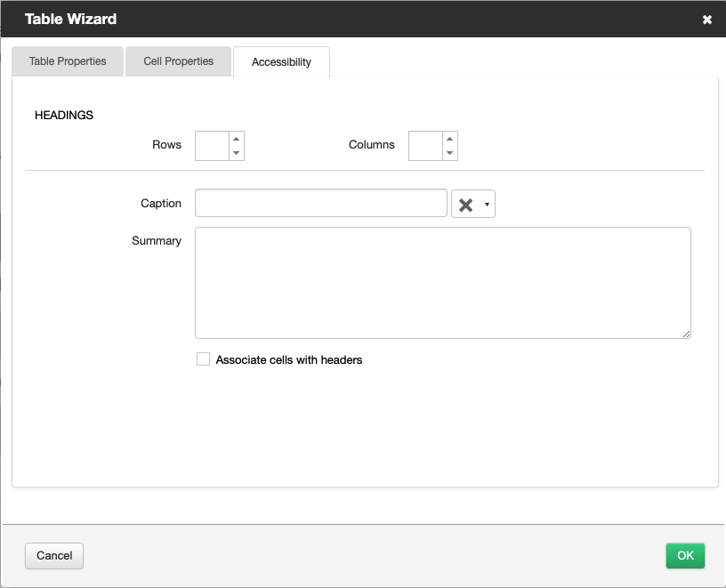Click the HEADINGS section heading

[x=63, y=115]
